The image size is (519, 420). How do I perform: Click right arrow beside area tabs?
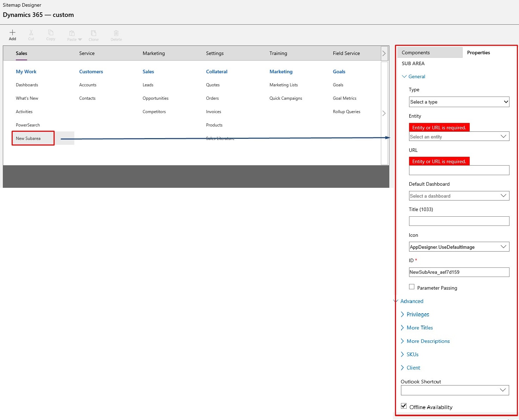pos(384,54)
